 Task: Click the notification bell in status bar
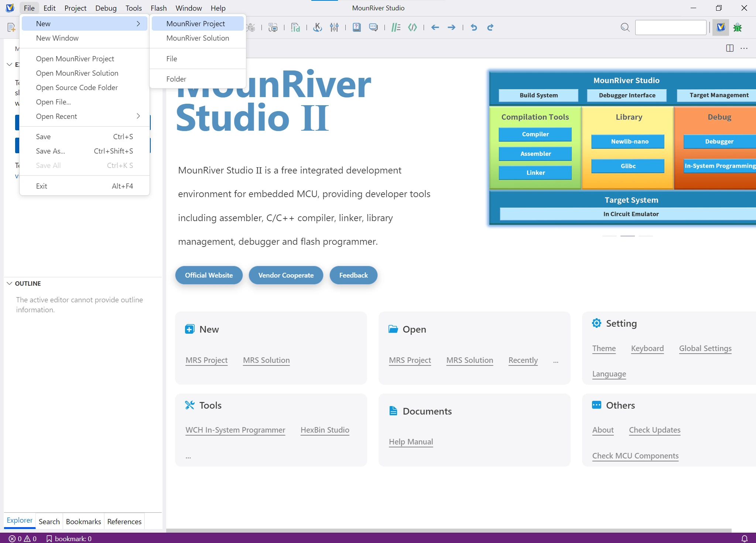(745, 539)
